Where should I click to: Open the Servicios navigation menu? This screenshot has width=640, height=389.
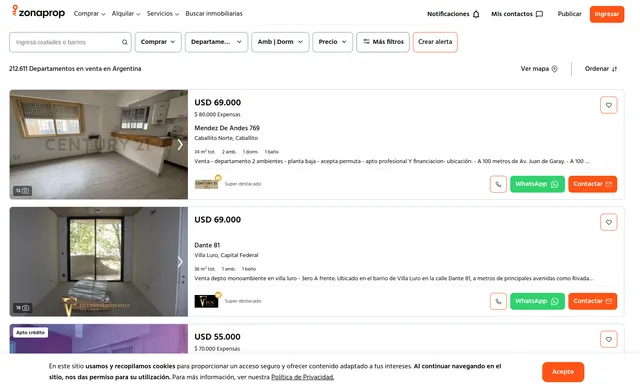click(162, 14)
